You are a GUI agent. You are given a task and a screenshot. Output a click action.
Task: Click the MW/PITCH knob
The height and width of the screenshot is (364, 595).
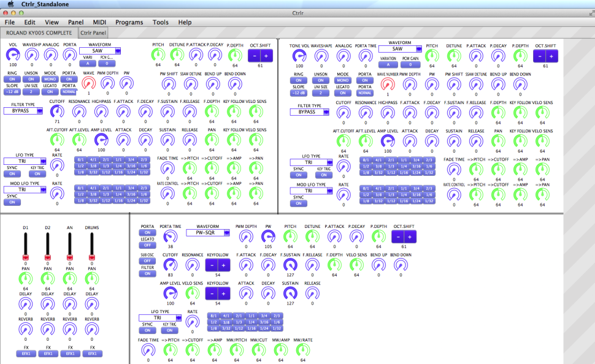point(236,350)
